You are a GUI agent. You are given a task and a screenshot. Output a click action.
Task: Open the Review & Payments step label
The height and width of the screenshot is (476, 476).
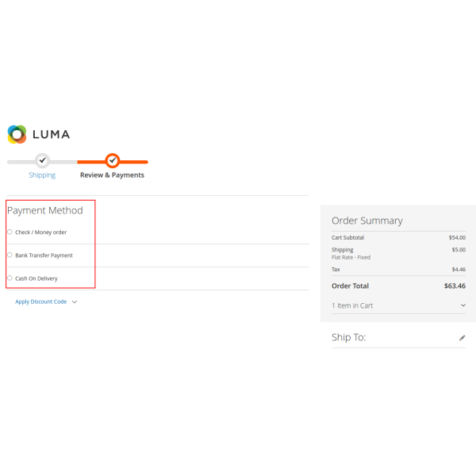point(112,175)
